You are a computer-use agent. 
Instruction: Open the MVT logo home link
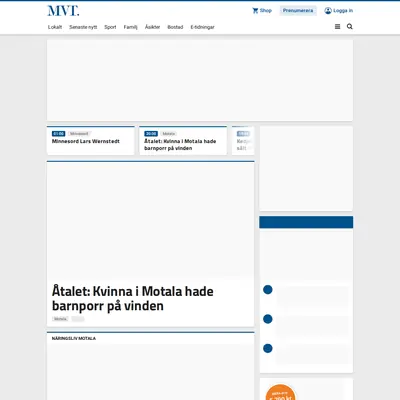click(x=63, y=11)
